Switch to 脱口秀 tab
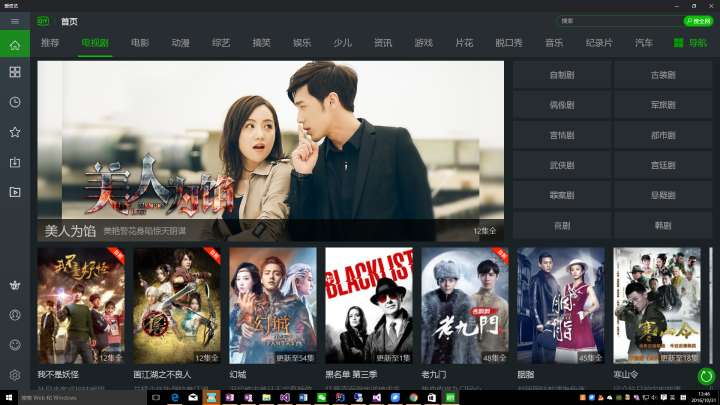720x405 pixels. coord(509,43)
